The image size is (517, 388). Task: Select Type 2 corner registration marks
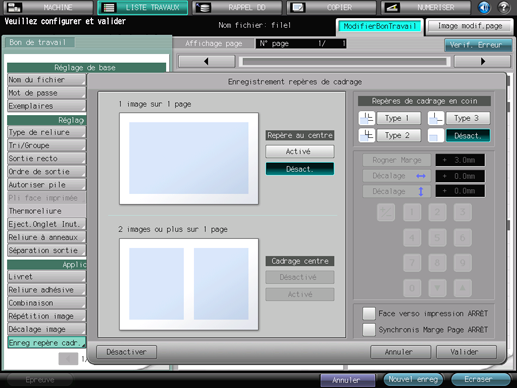point(399,135)
